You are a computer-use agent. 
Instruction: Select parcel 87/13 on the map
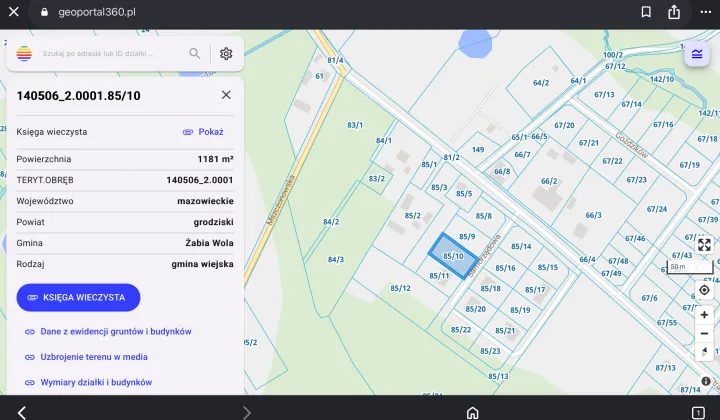click(x=665, y=368)
